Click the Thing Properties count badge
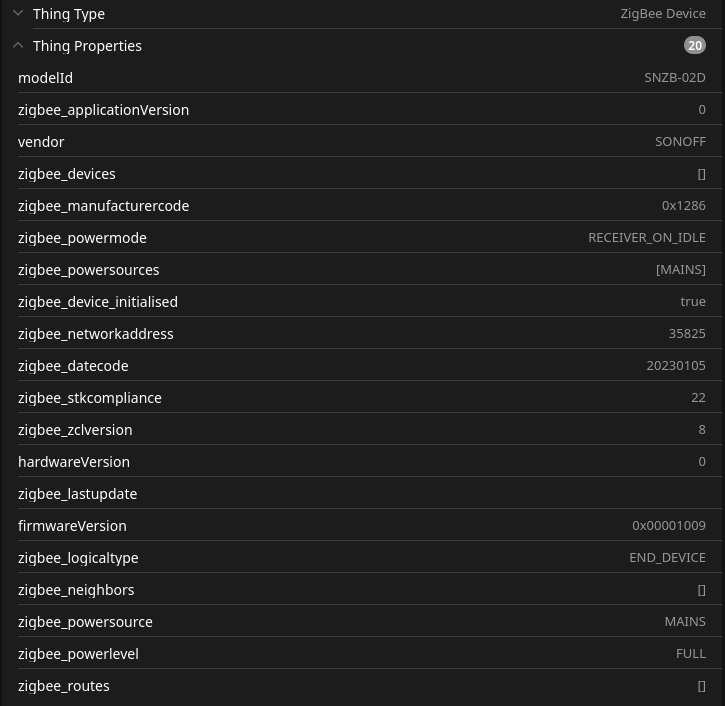The height and width of the screenshot is (706, 725). coord(694,46)
